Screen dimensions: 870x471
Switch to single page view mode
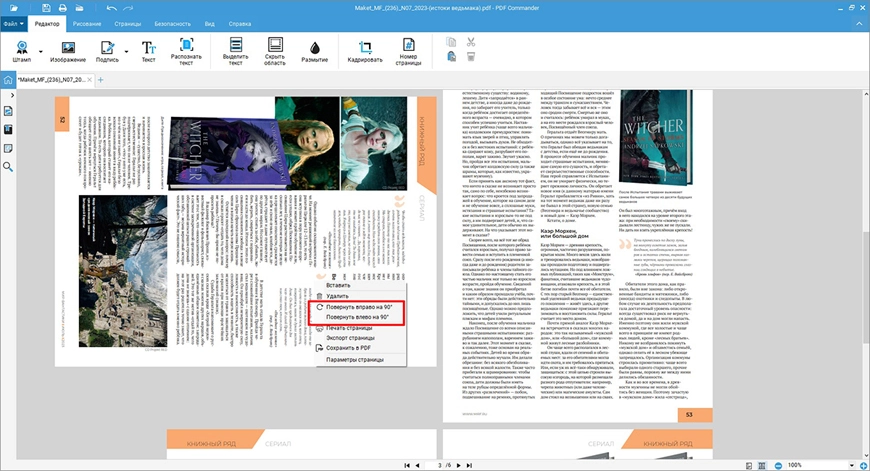[749, 465]
